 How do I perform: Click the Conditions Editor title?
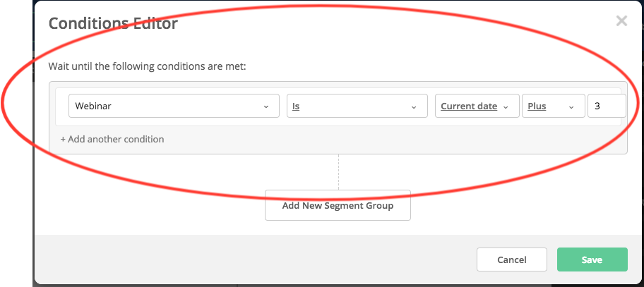(x=113, y=23)
